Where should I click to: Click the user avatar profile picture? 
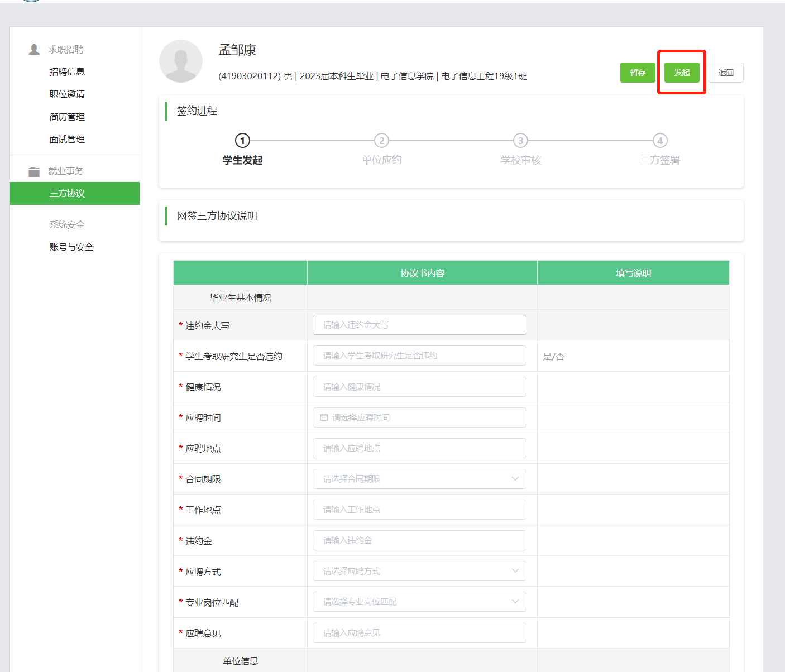pos(180,61)
